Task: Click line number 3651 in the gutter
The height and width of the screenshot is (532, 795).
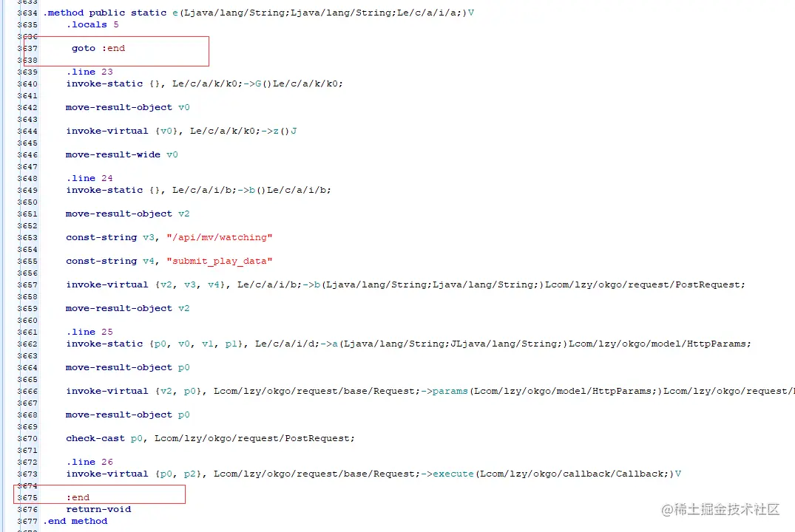Action: click(27, 214)
